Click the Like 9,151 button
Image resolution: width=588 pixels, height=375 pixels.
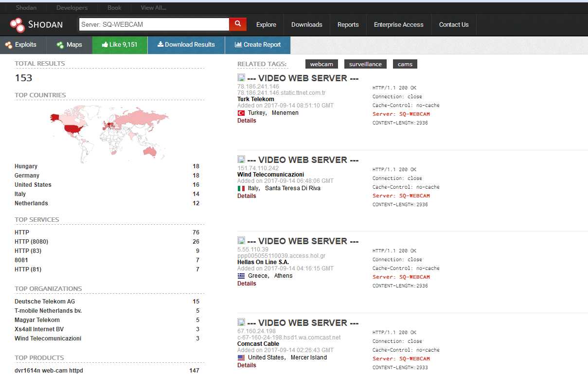[120, 45]
